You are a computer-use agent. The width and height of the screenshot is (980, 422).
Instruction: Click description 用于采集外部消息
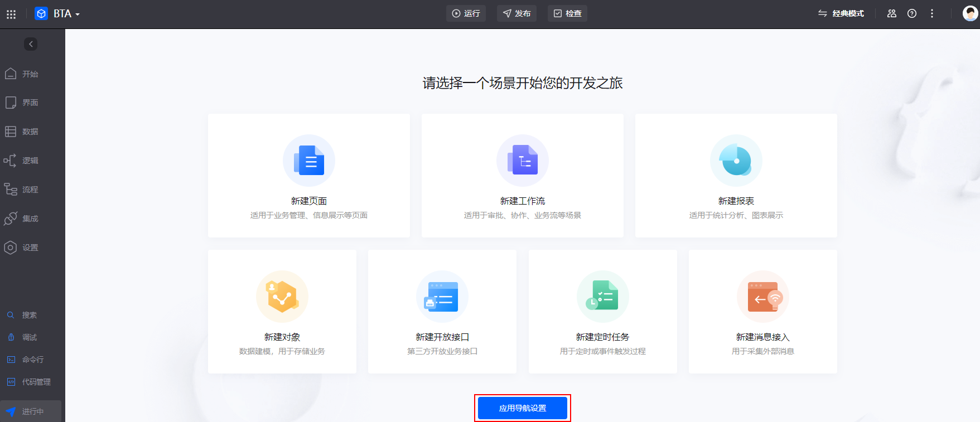(x=763, y=351)
